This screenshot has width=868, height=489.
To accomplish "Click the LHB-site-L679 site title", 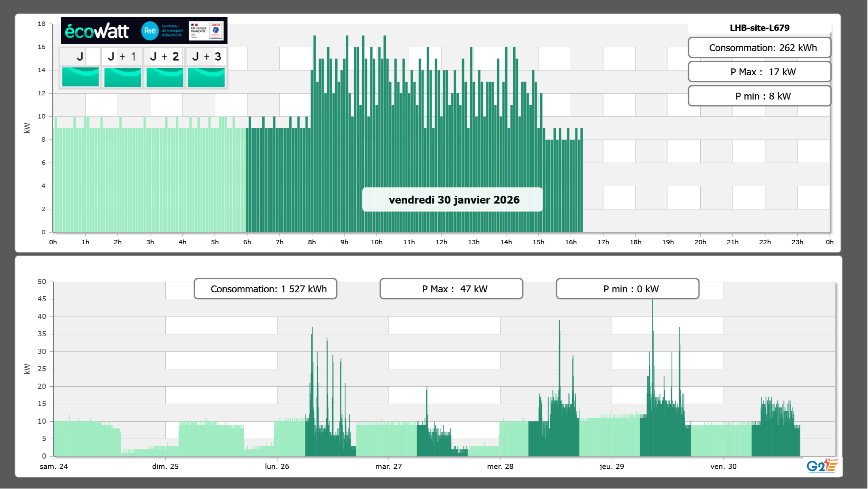I will (x=759, y=28).
